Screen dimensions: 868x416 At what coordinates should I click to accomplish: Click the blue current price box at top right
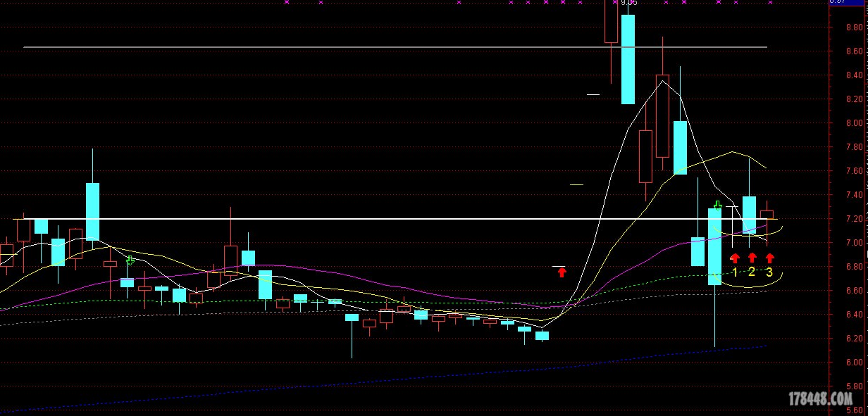pyautogui.click(x=838, y=2)
